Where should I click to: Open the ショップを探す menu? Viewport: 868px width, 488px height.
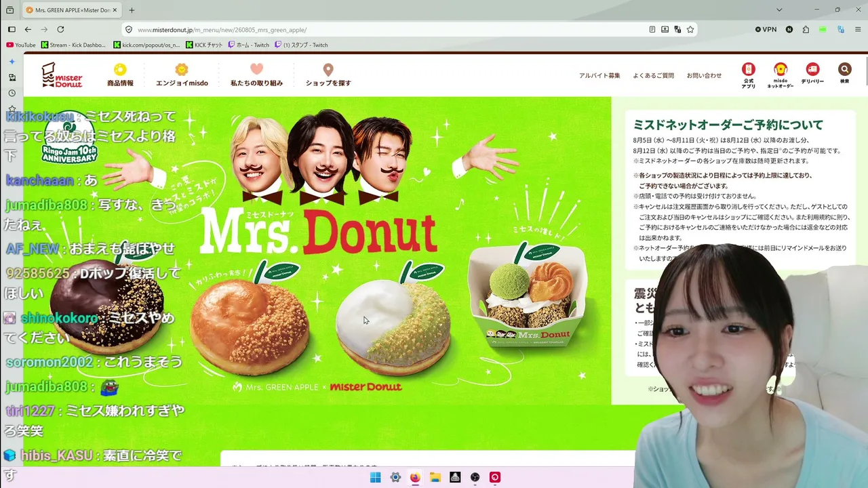point(328,75)
